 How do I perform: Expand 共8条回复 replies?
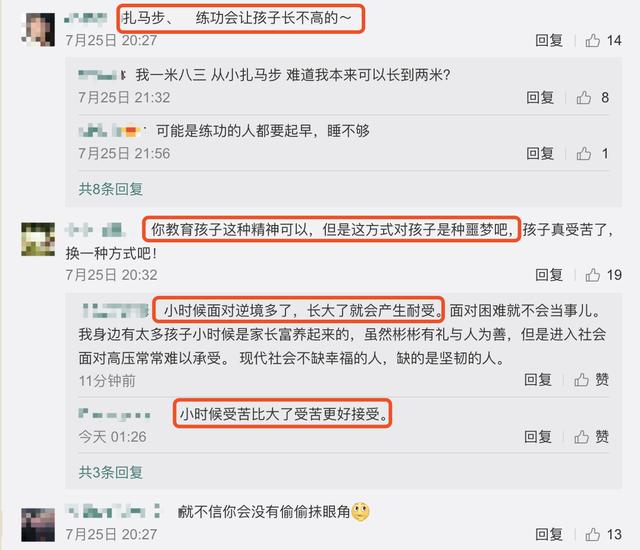click(111, 189)
